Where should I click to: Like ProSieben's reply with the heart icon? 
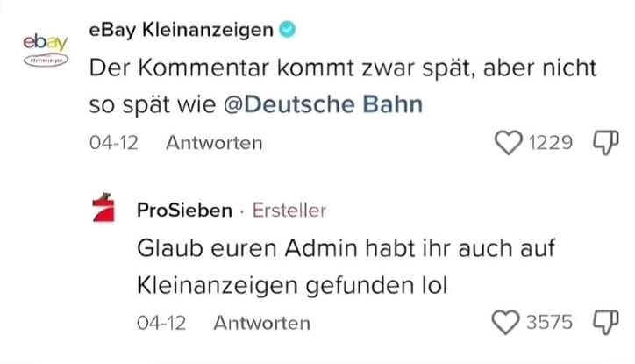coord(505,322)
